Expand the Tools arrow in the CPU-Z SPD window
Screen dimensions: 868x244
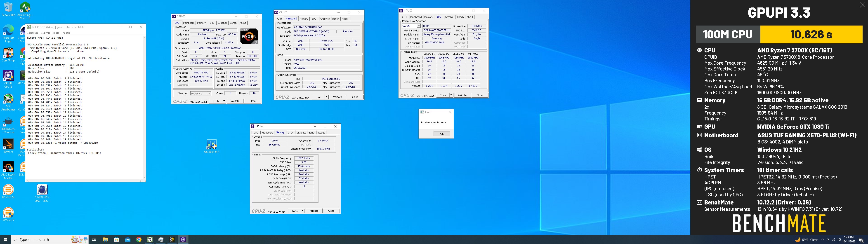(x=451, y=95)
